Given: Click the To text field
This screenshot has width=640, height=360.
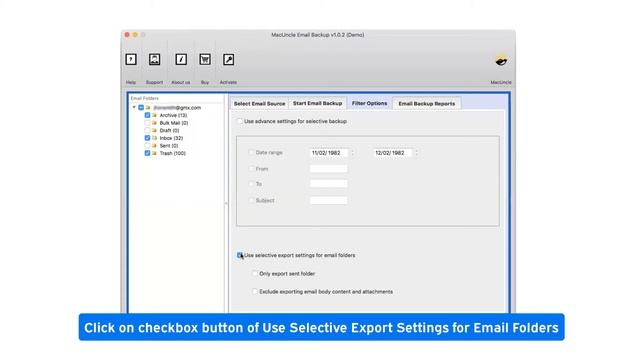Looking at the screenshot, I should 329,184.
